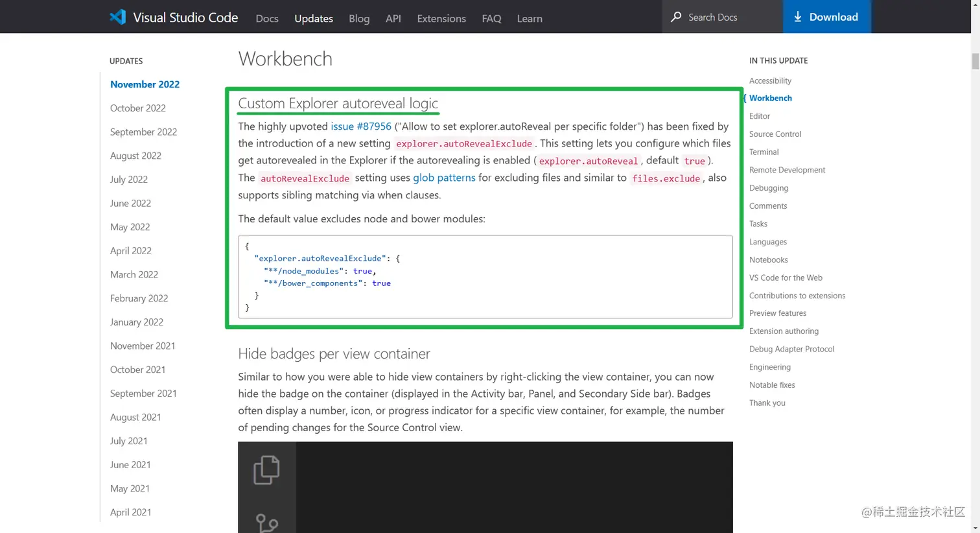Jump to the Tasks section
The height and width of the screenshot is (533, 980).
[758, 224]
